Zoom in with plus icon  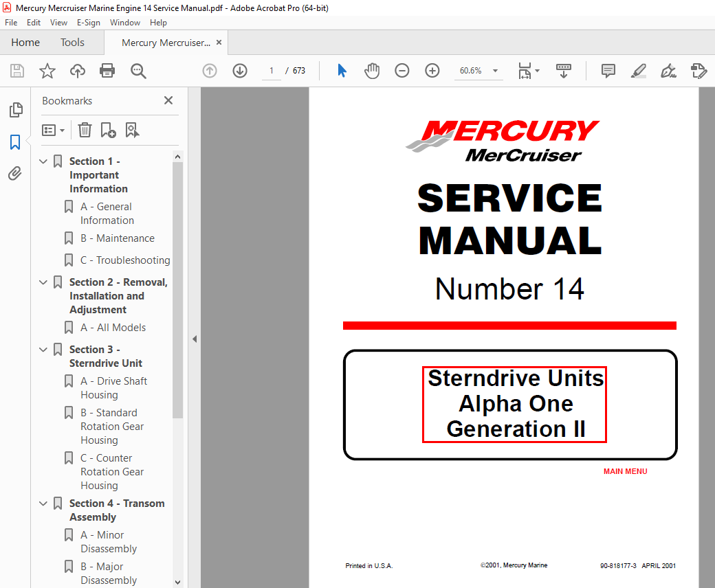(x=432, y=71)
